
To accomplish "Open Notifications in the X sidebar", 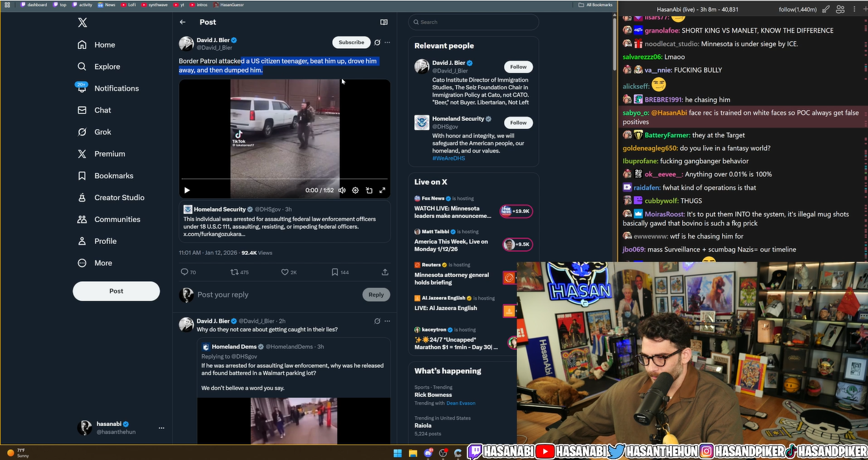I will point(108,88).
